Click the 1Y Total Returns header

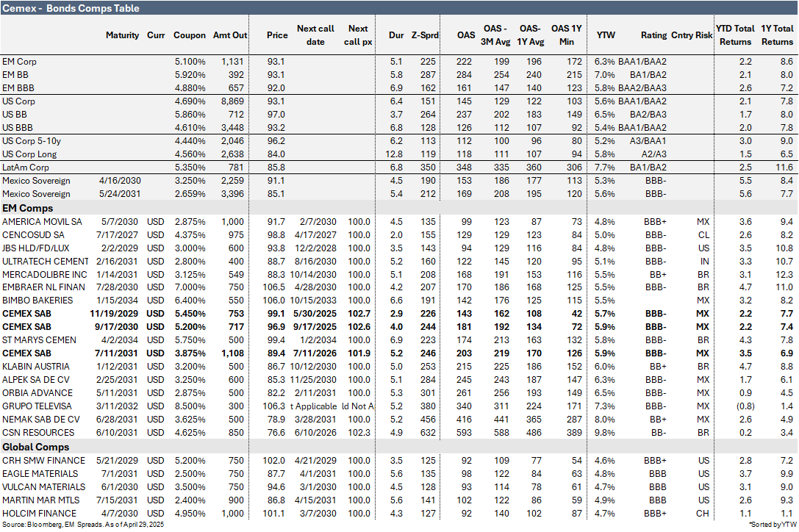pos(777,35)
